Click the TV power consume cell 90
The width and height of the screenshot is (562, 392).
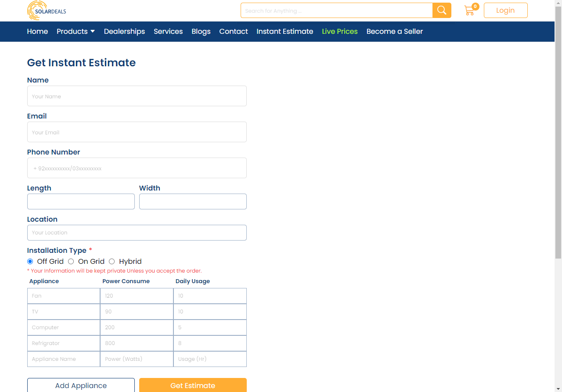[137, 312]
